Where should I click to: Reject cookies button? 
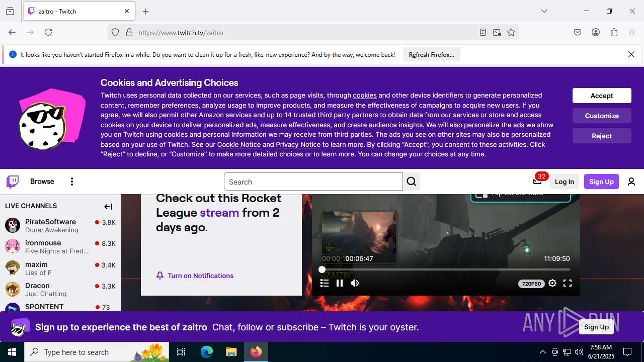pyautogui.click(x=602, y=136)
